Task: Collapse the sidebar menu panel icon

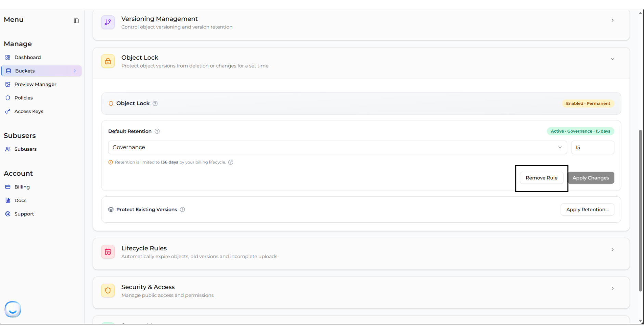Action: point(76,21)
